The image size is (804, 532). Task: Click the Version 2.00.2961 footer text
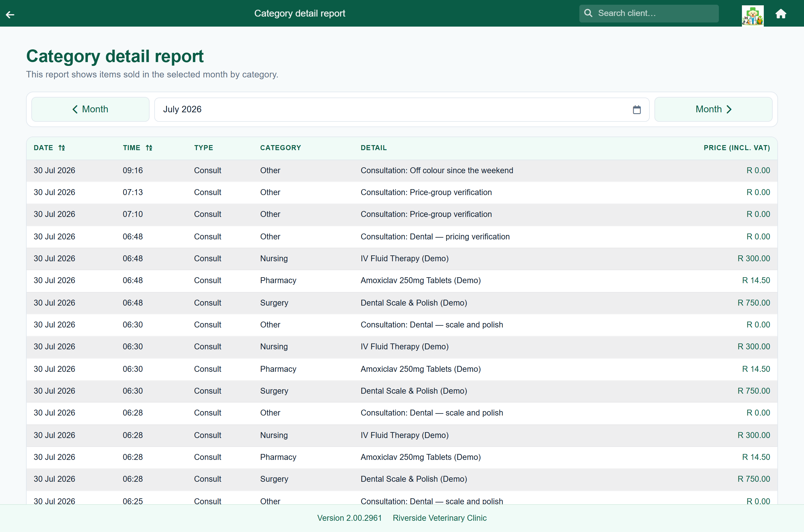(349, 518)
